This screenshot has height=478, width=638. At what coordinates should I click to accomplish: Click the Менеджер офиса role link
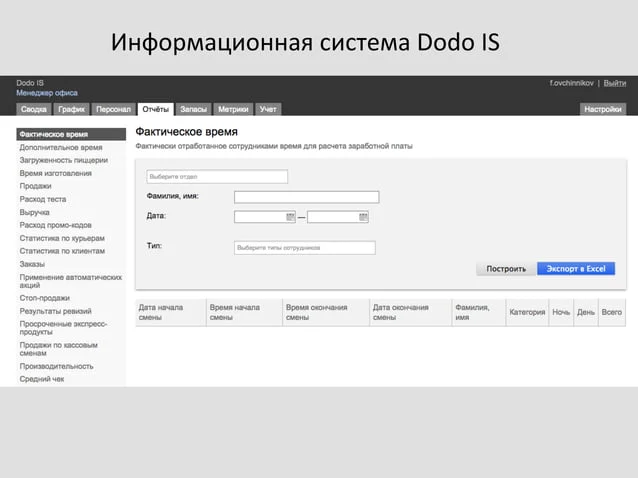coord(47,93)
